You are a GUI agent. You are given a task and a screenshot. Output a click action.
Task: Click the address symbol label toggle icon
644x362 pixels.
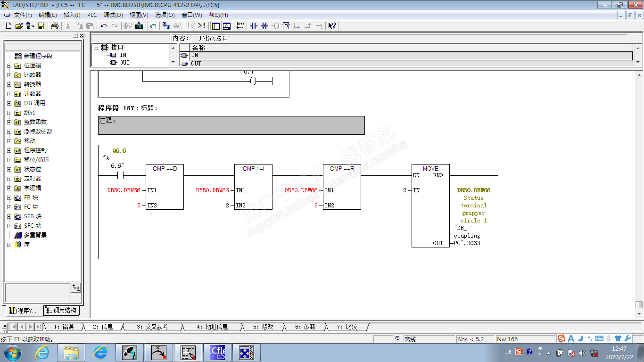tap(153, 26)
